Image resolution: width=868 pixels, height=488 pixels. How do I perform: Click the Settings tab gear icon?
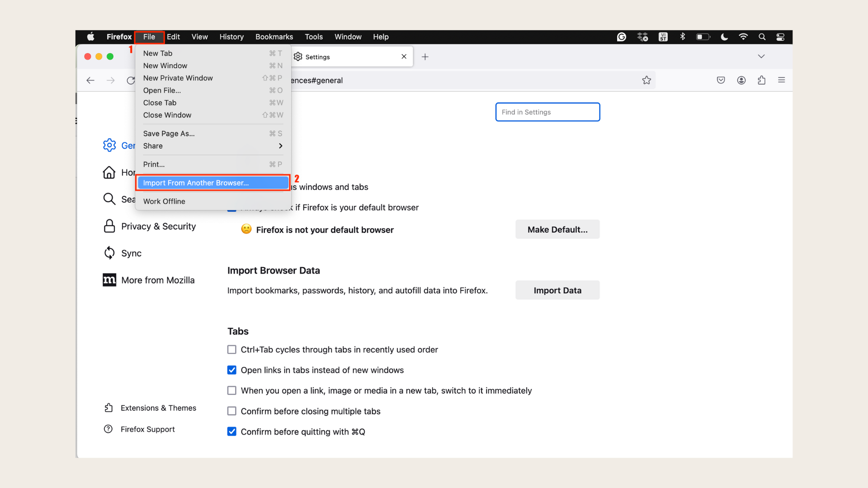298,56
